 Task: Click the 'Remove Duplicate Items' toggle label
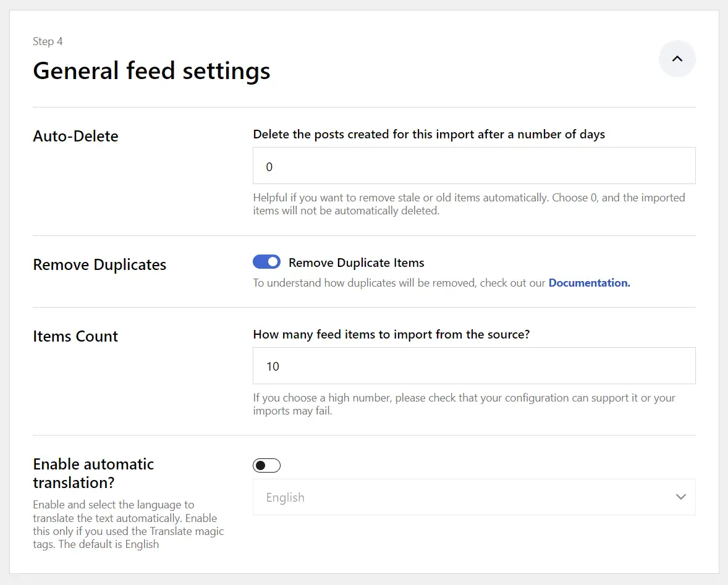pyautogui.click(x=356, y=263)
